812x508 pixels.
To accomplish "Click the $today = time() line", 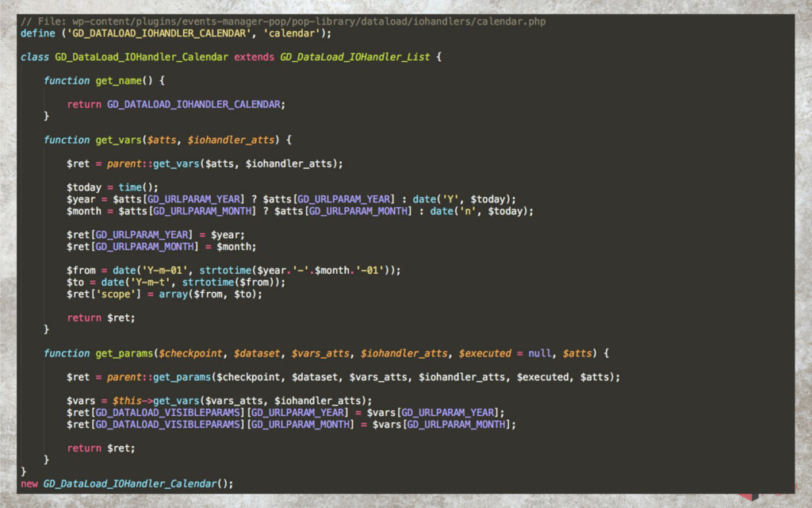I will 113,187.
